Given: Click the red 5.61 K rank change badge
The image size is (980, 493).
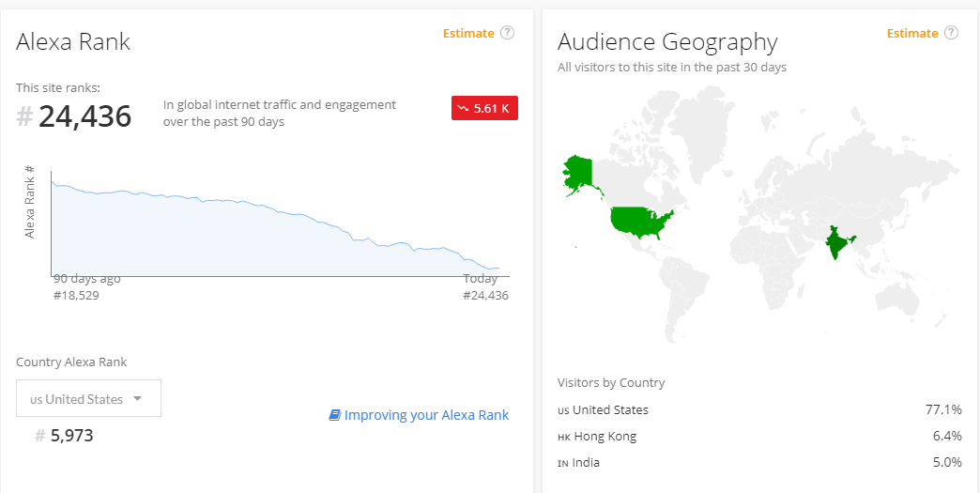Looking at the screenshot, I should pyautogui.click(x=484, y=108).
